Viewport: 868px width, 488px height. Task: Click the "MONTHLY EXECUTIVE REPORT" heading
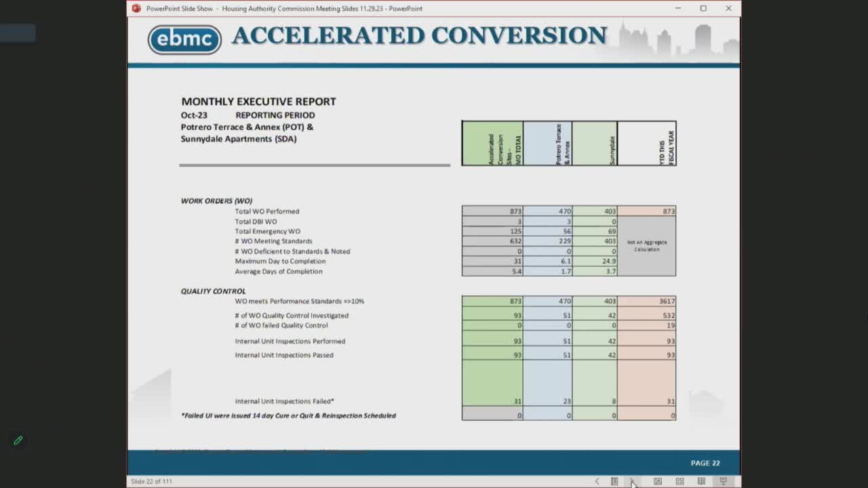coord(258,101)
